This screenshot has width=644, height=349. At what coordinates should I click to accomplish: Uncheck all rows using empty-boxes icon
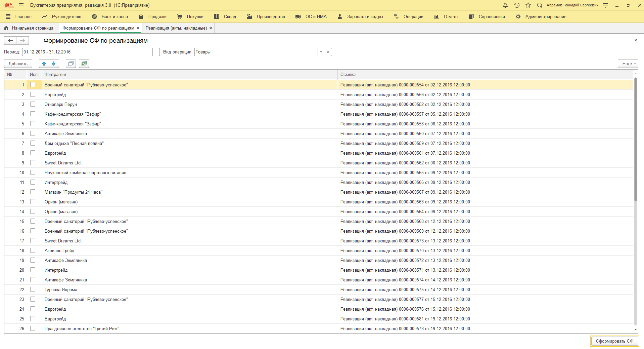(71, 64)
